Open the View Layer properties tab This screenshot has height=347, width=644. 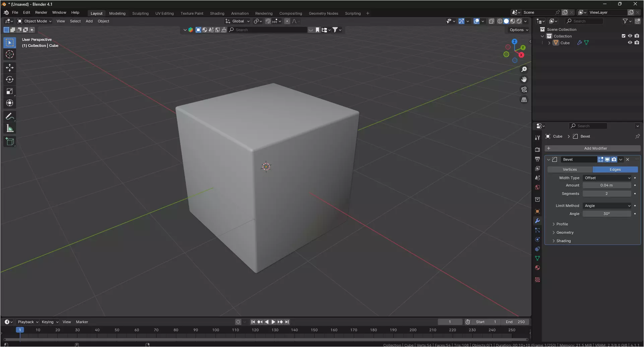point(537,168)
